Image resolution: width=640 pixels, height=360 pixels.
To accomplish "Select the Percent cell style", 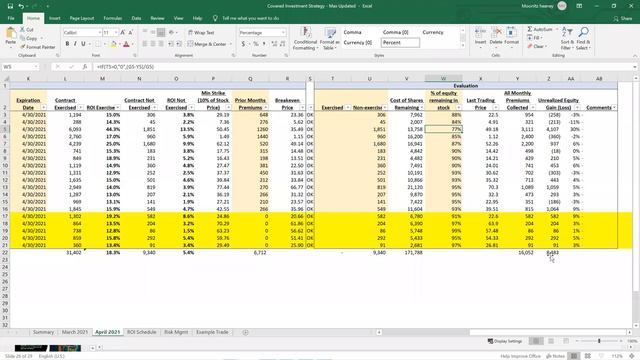I will tap(400, 42).
